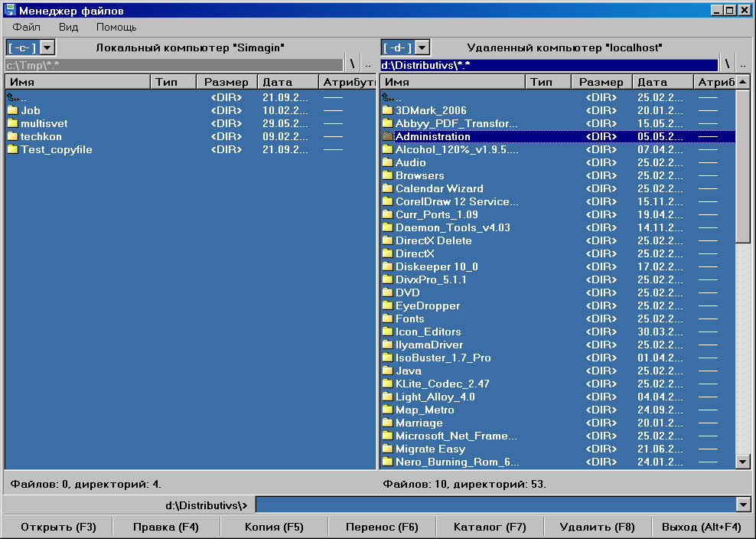Click the IsoBuster_1.7_Pro folder icon
The height and width of the screenshot is (539, 756).
pyautogui.click(x=388, y=358)
